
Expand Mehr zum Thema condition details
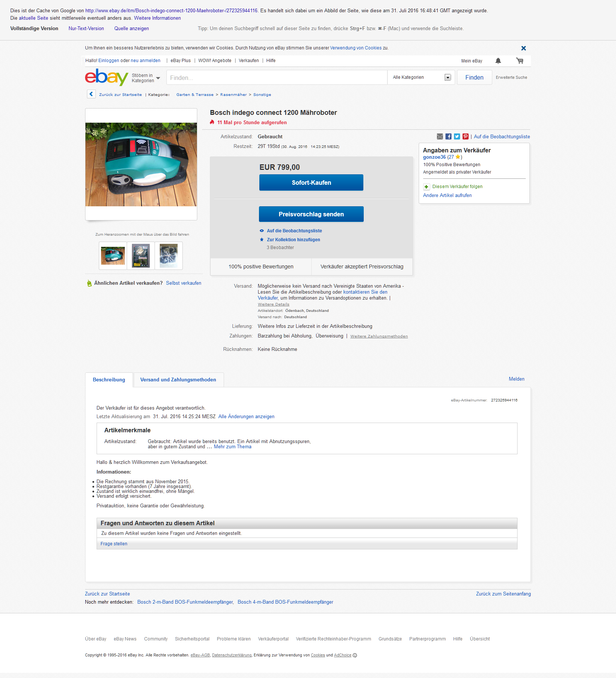(x=233, y=447)
